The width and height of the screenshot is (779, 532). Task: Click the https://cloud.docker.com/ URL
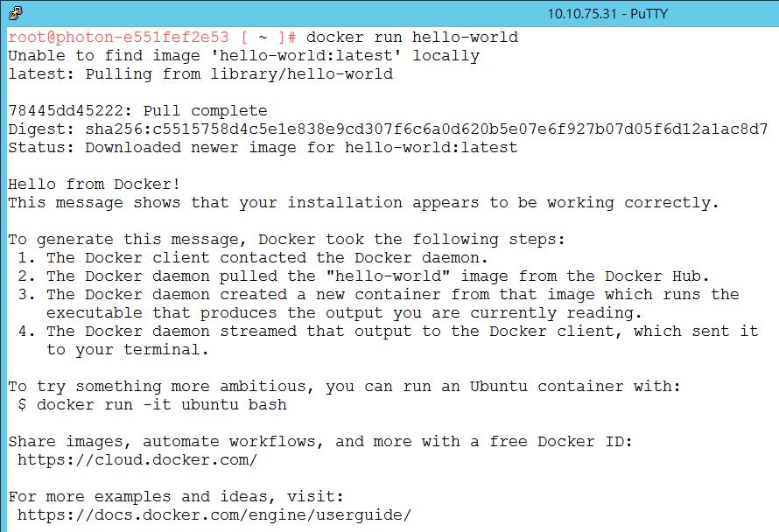(x=137, y=460)
